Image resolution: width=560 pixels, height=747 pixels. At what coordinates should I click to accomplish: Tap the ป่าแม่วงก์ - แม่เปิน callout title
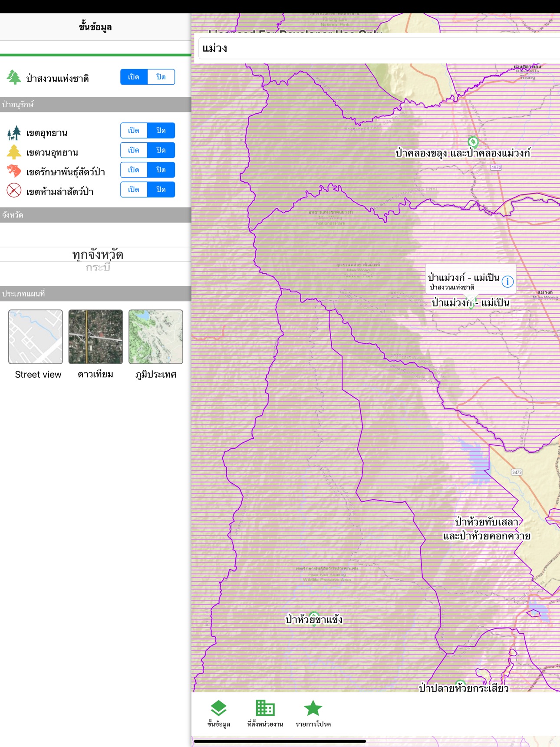(x=464, y=277)
